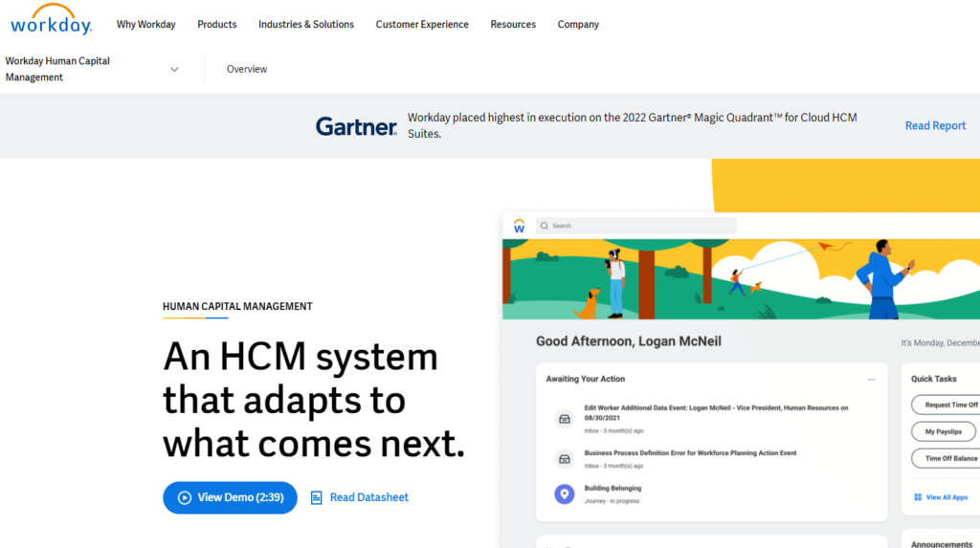Click the HUMAN CAPITAL MANAGEMENT label

(237, 306)
